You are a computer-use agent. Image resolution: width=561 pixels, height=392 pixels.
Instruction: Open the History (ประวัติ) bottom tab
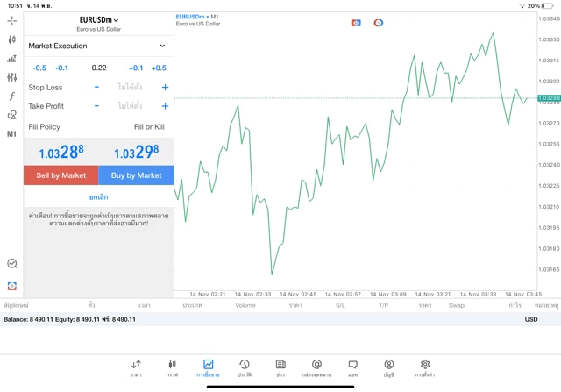(245, 368)
